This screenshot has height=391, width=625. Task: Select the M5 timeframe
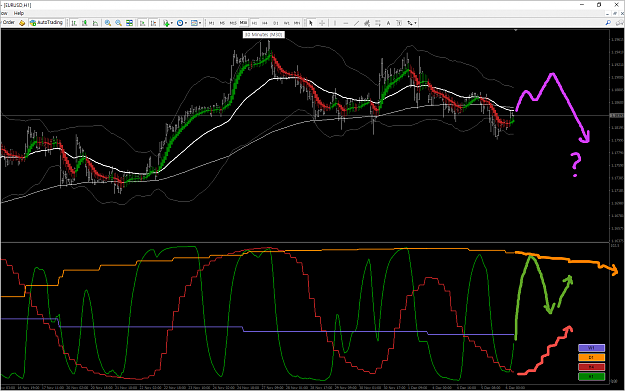[222, 23]
